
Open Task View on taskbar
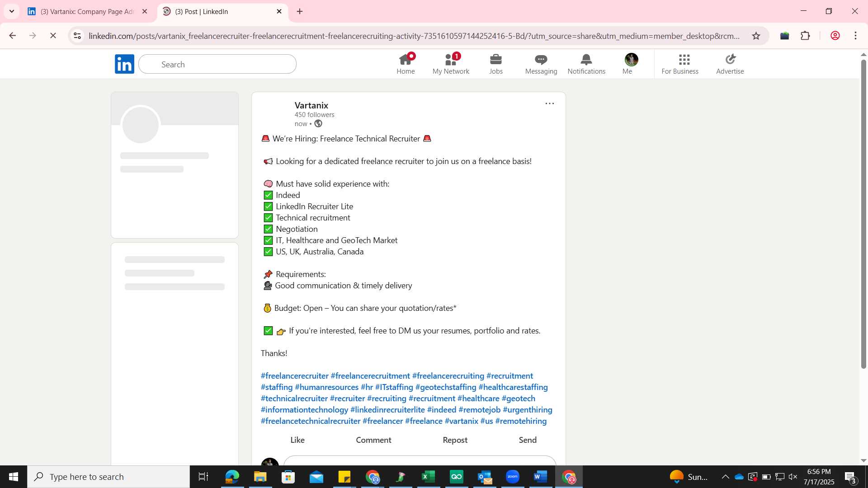click(203, 477)
